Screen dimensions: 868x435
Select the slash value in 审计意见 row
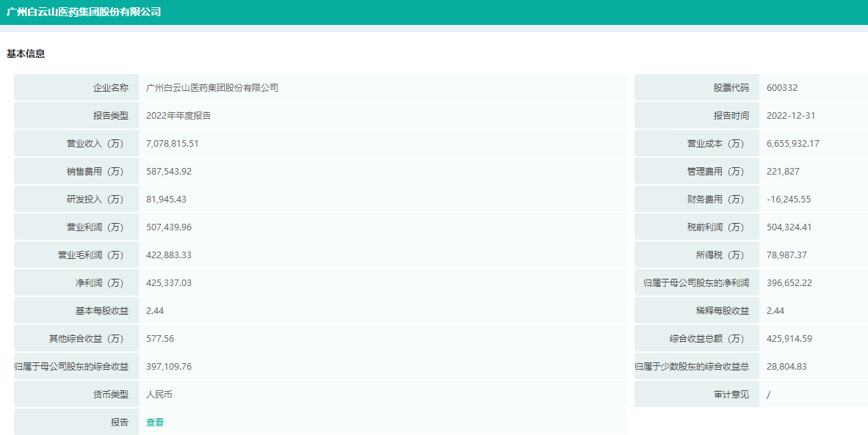pos(768,395)
